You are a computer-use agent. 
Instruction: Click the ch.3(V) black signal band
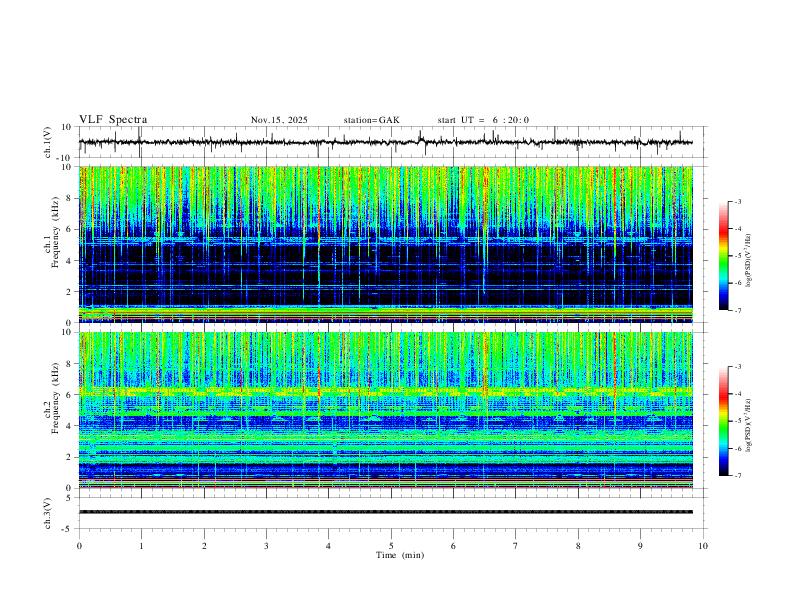click(x=386, y=512)
